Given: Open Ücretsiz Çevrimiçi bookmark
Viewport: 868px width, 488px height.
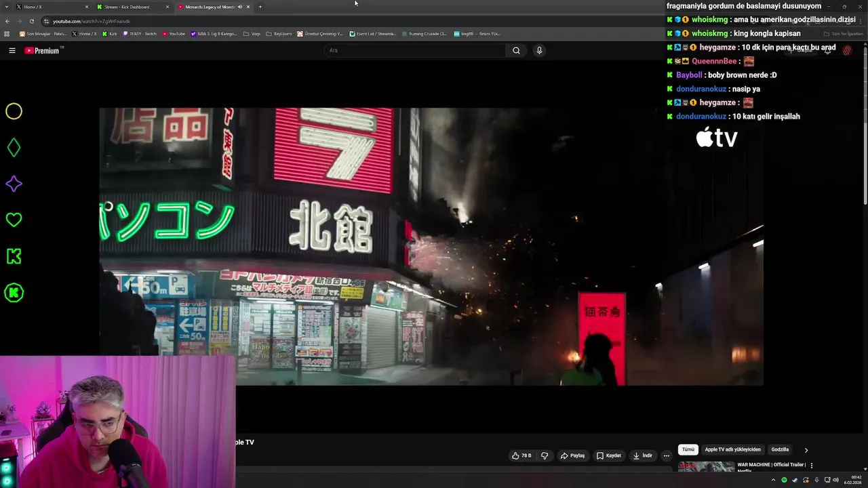Looking at the screenshot, I should click(321, 33).
